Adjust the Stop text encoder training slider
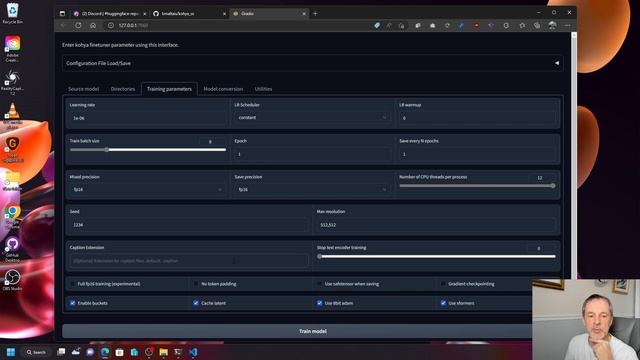640x360 pixels. click(x=436, y=256)
